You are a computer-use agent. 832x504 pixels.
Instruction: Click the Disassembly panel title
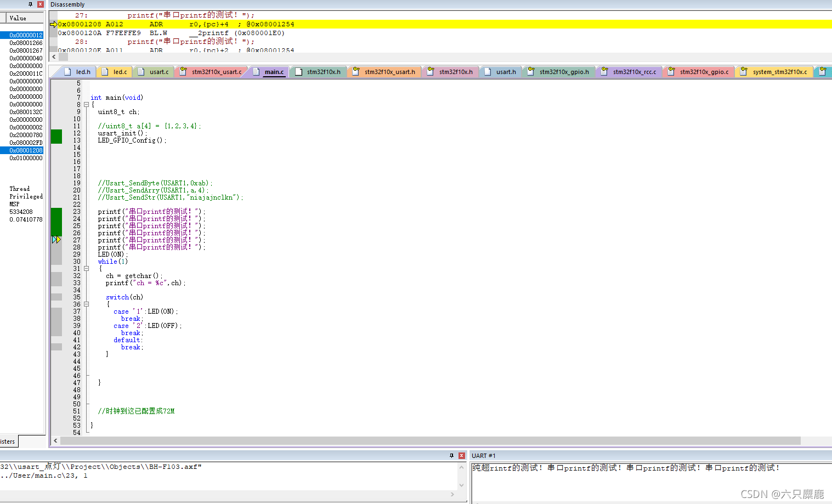pos(67,4)
